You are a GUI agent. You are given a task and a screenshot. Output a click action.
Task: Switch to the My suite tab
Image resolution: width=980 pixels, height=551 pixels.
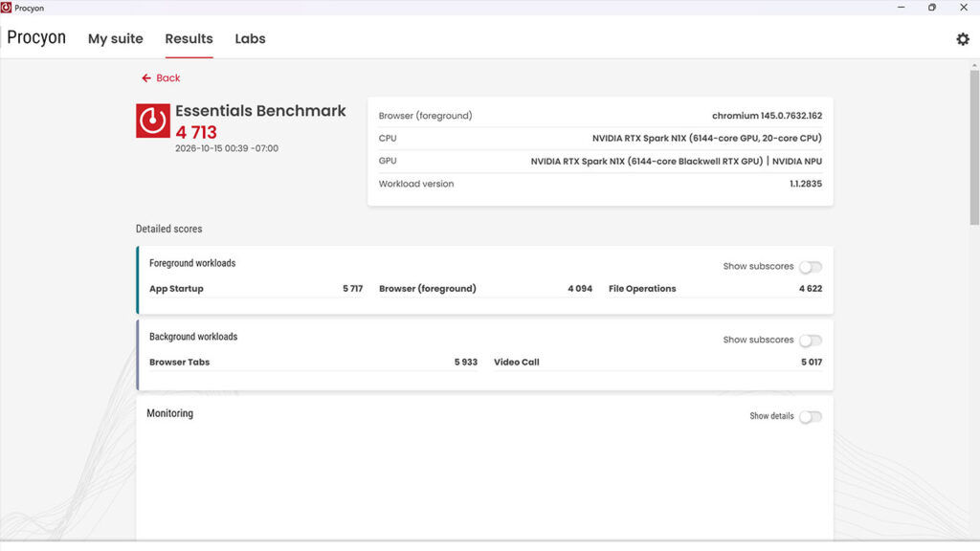(116, 38)
